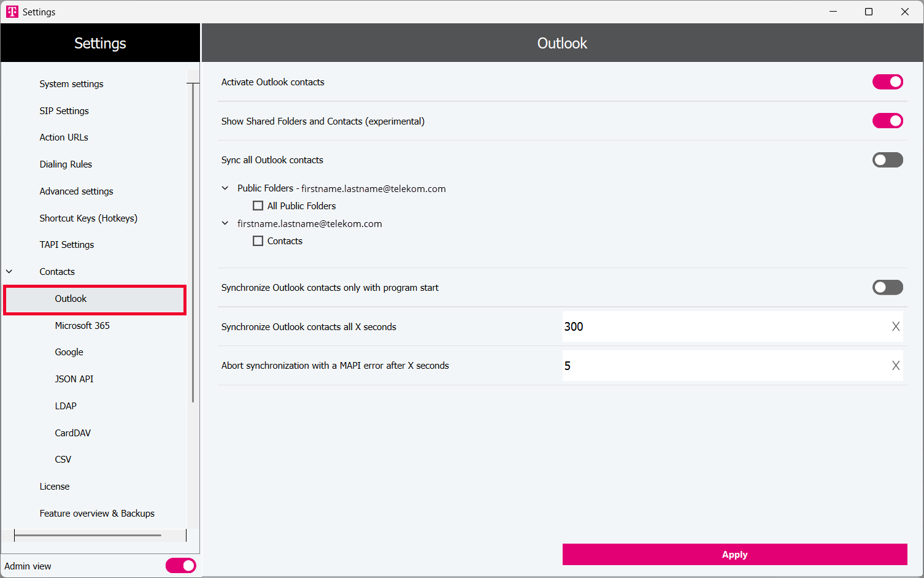Open Shortcut Keys (Hotkeys) page

click(x=88, y=218)
